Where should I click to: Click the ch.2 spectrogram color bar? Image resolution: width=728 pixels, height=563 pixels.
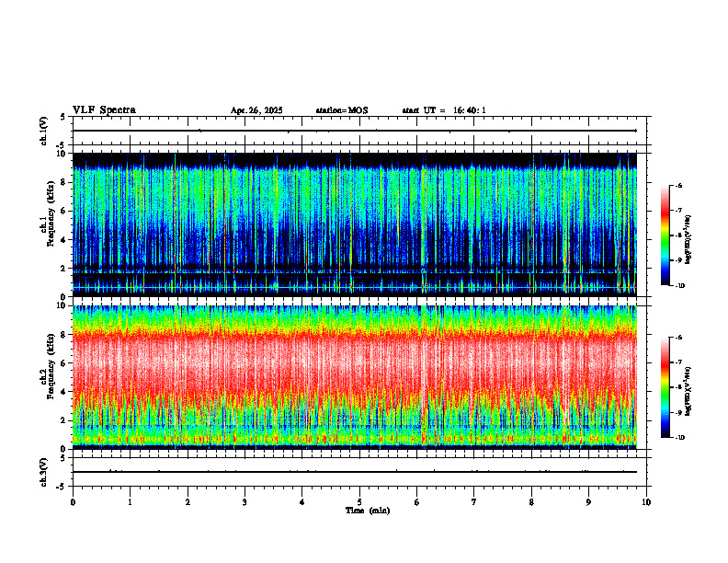click(x=665, y=387)
